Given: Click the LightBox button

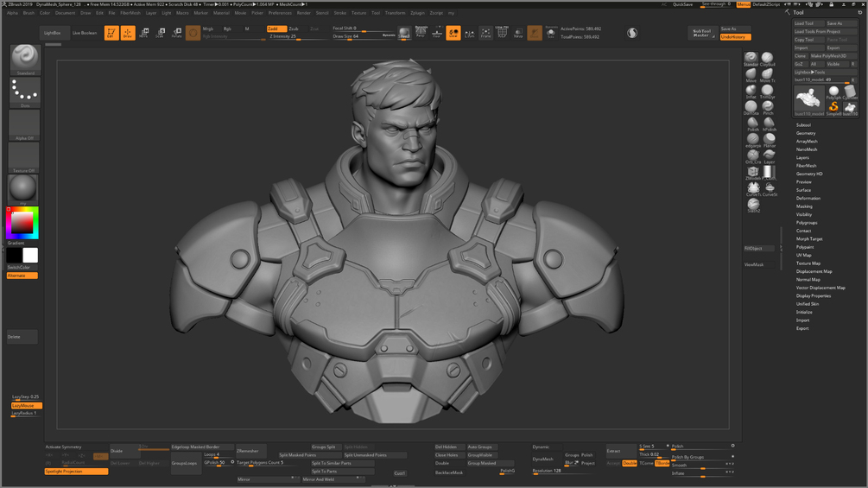Looking at the screenshot, I should tap(53, 33).
